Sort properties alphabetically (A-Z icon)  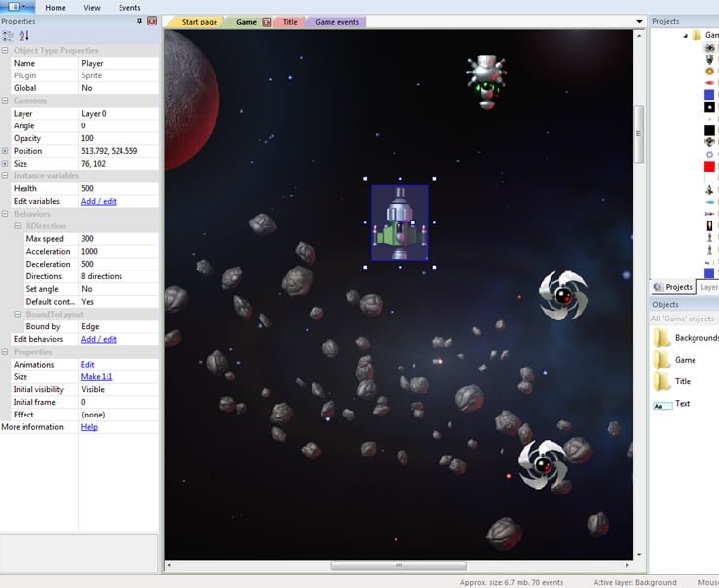[24, 36]
